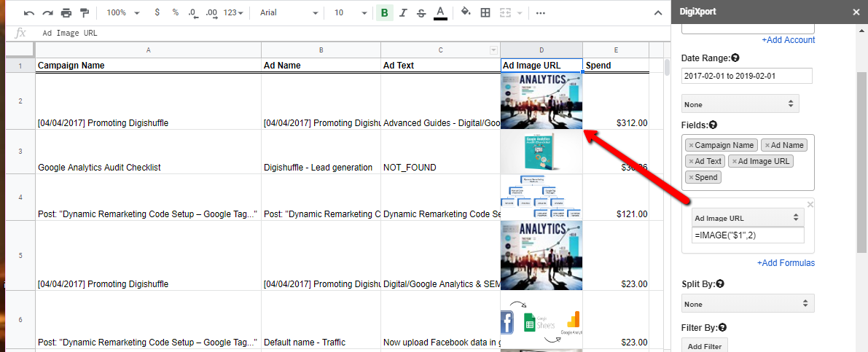Open the font size 10 dropdown

[x=351, y=12]
